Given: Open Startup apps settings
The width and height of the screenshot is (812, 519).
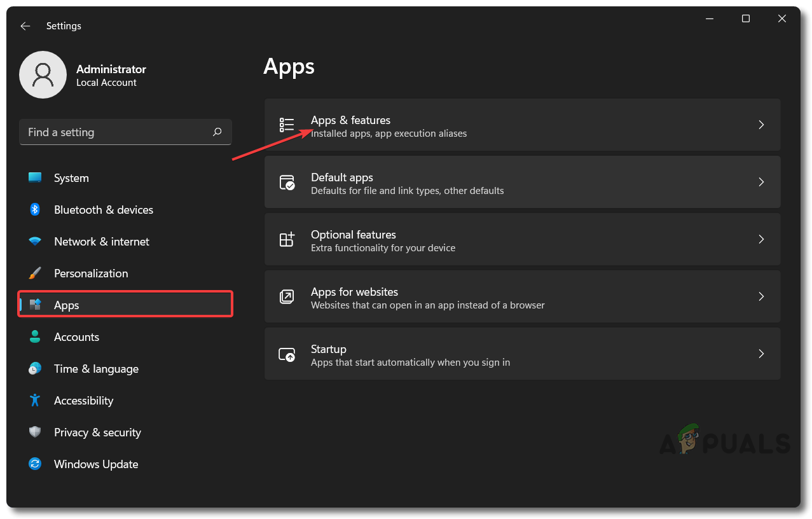Looking at the screenshot, I should coord(521,354).
